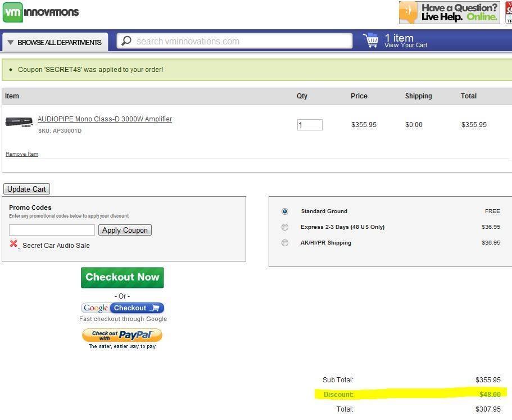Click the FREE price for Standard Ground

coord(492,211)
